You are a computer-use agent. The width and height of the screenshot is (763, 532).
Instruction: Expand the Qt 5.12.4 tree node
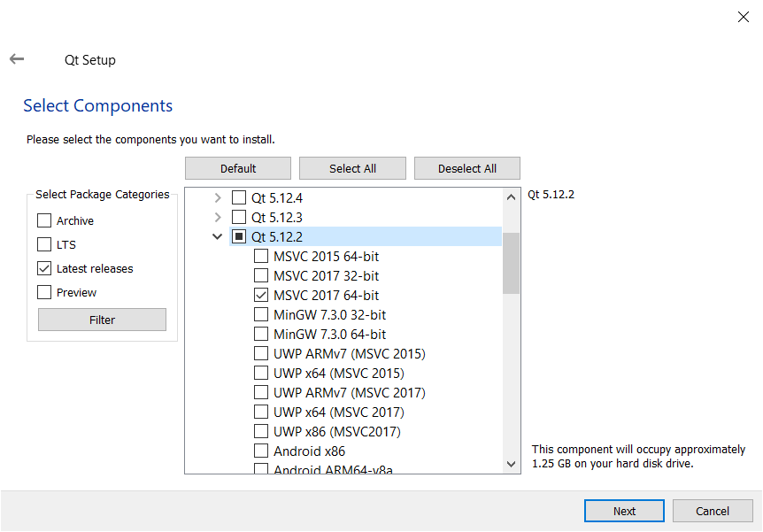point(218,198)
